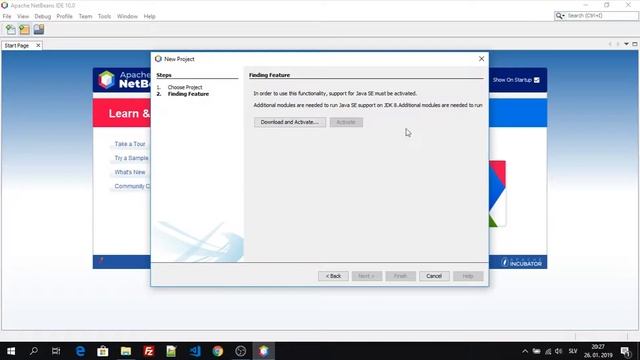Click the network tray icon
This screenshot has width=640, height=360.
click(x=548, y=351)
